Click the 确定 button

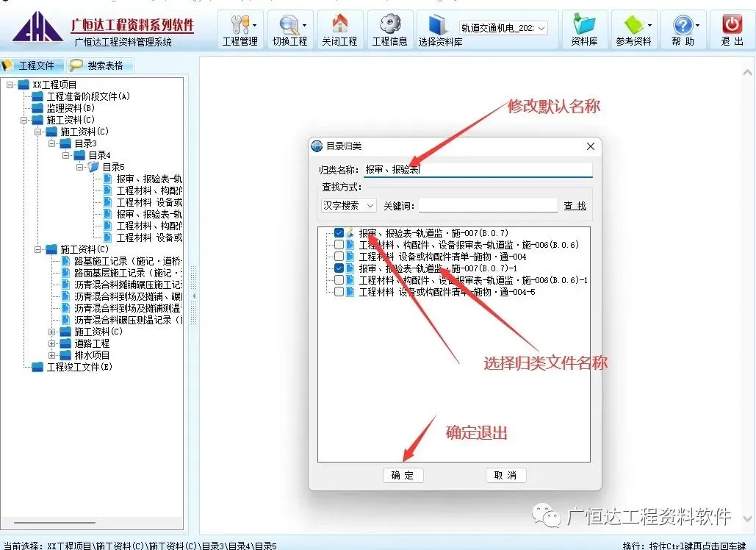403,475
